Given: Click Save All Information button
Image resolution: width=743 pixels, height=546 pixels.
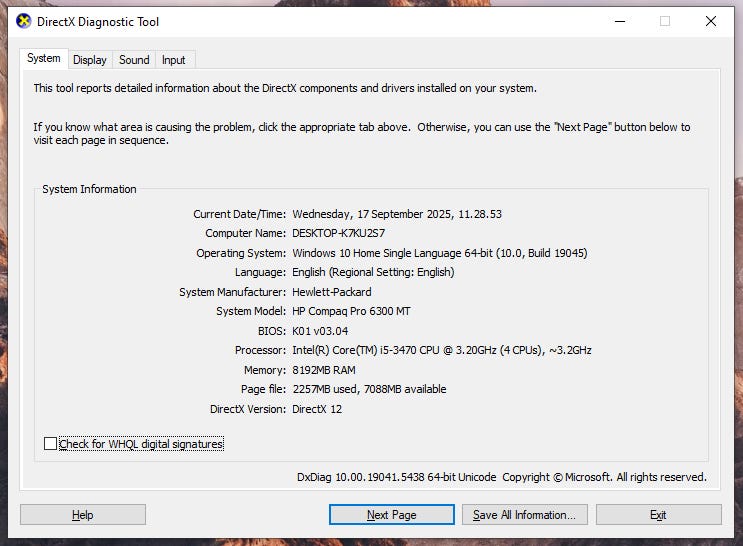Looking at the screenshot, I should coord(525,515).
